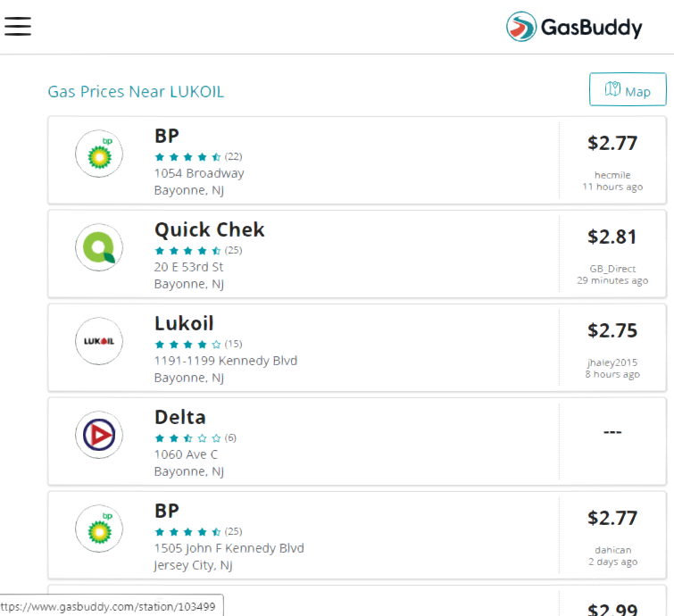Select the $2.81 Quick Chek price
The width and height of the screenshot is (674, 616).
coord(612,237)
